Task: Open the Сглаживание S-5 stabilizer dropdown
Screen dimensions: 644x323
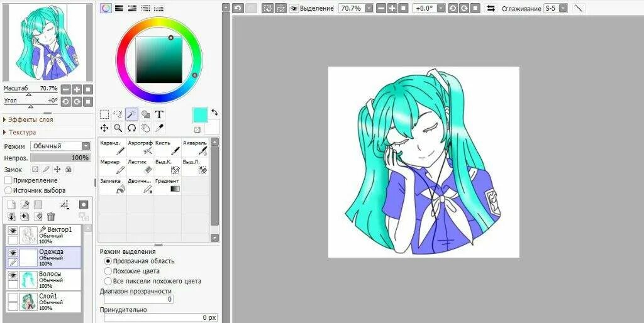Action: (563, 8)
